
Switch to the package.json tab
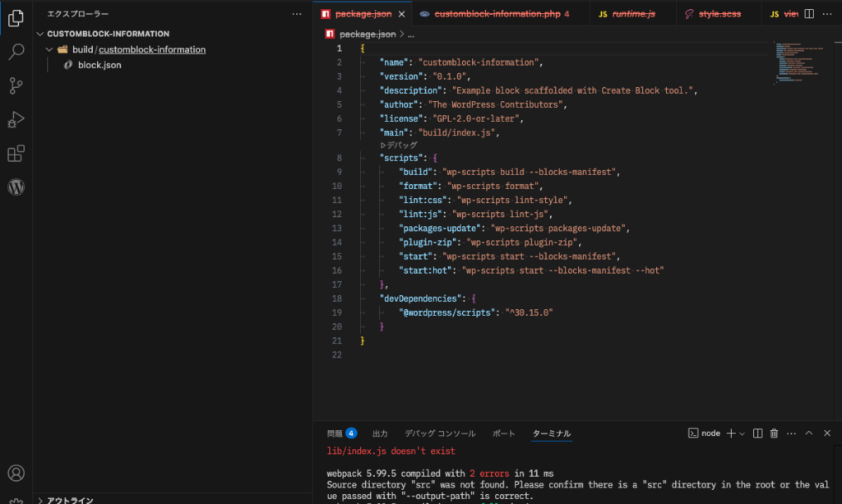pos(363,14)
